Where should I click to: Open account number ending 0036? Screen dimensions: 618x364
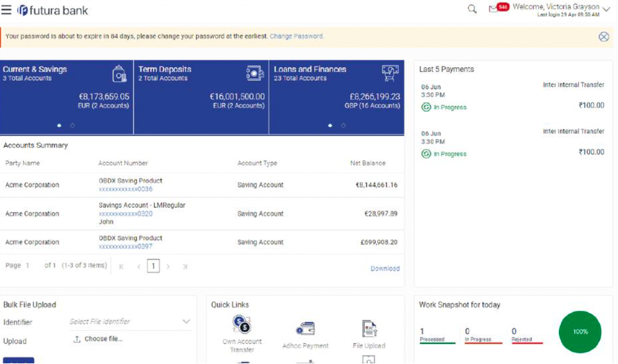tap(126, 189)
